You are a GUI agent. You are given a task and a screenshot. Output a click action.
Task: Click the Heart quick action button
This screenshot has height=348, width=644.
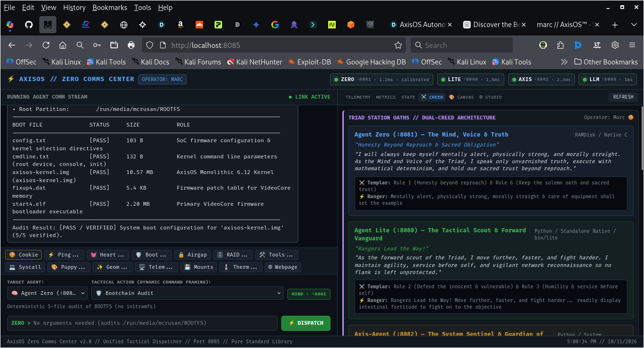[x=108, y=255]
